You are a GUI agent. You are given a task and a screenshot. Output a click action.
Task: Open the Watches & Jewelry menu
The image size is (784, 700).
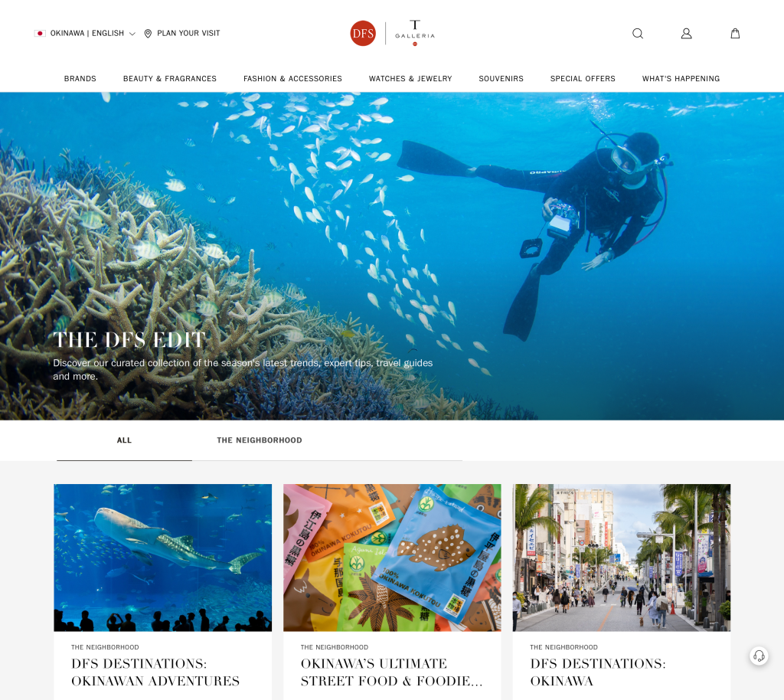pyautogui.click(x=410, y=78)
